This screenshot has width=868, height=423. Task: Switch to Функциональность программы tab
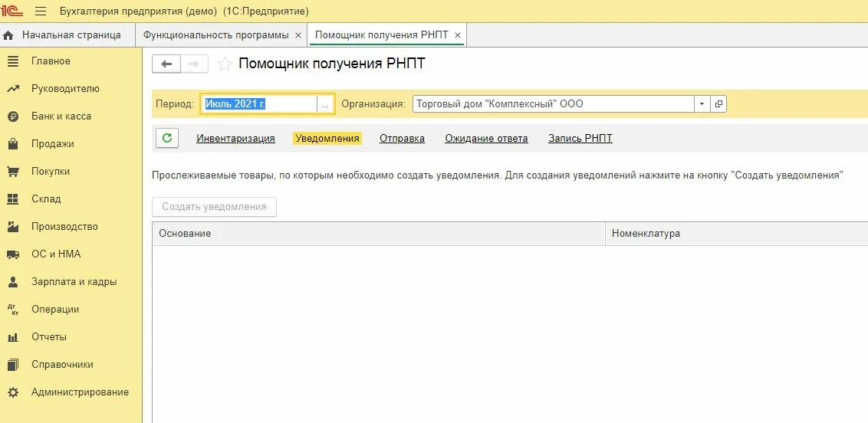[x=222, y=35]
